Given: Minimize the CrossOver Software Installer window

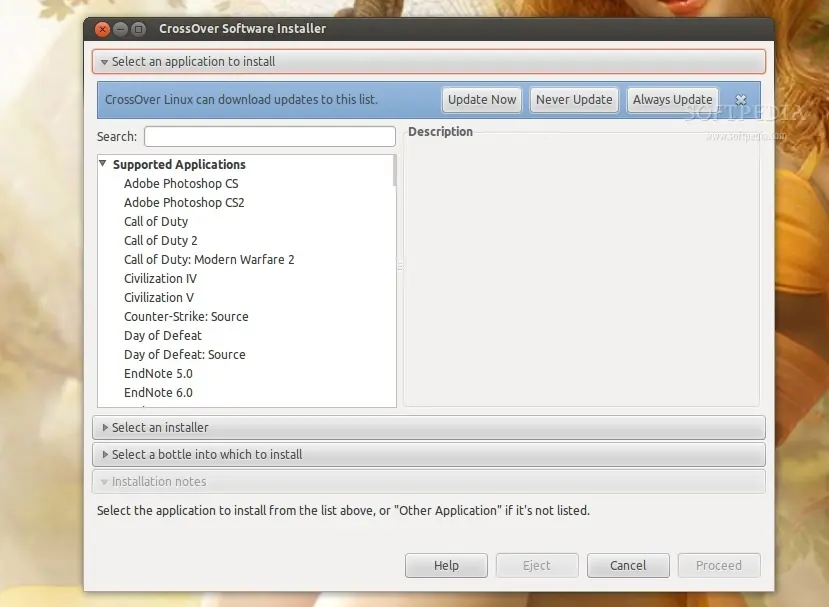Looking at the screenshot, I should tap(121, 29).
